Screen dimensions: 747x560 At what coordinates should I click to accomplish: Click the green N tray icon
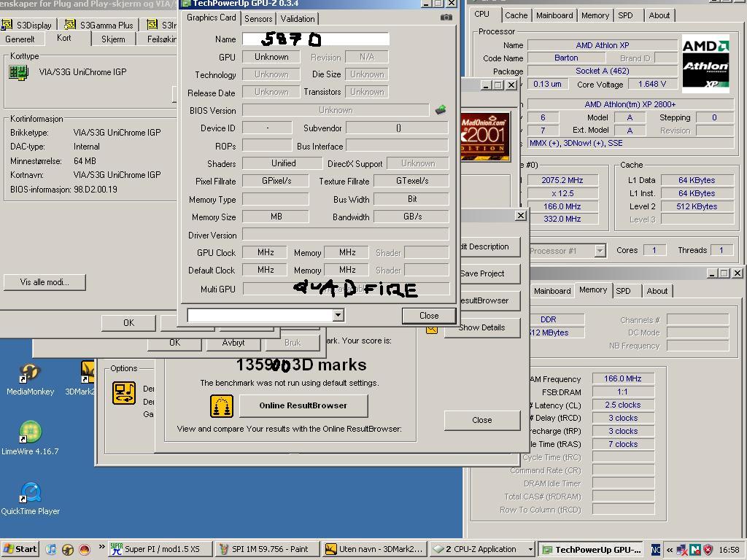tap(695, 550)
